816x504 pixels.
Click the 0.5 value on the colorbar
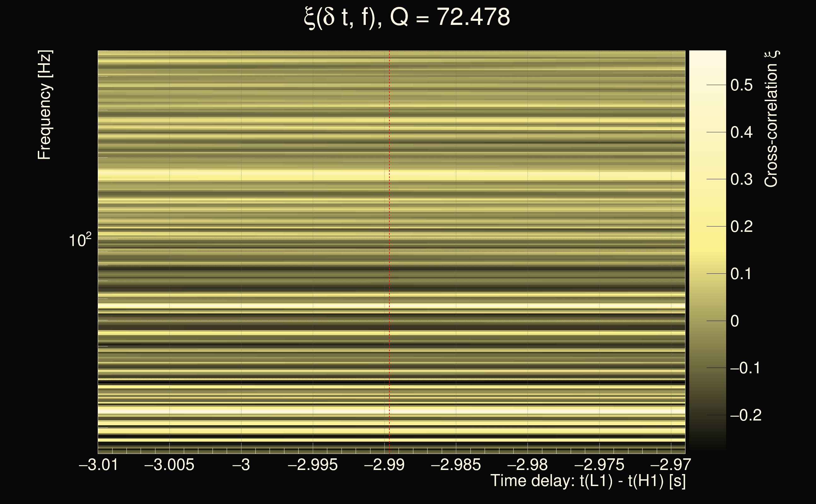741,85
